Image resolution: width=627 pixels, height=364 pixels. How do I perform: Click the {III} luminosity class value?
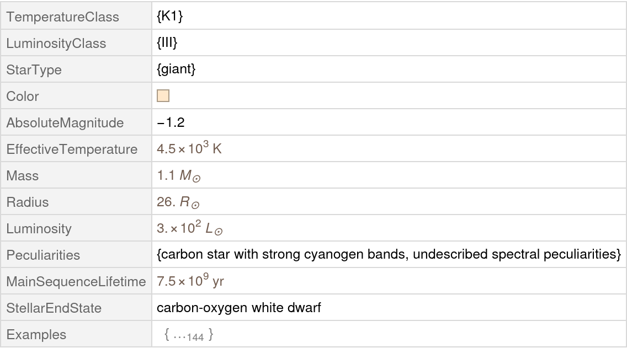point(167,43)
